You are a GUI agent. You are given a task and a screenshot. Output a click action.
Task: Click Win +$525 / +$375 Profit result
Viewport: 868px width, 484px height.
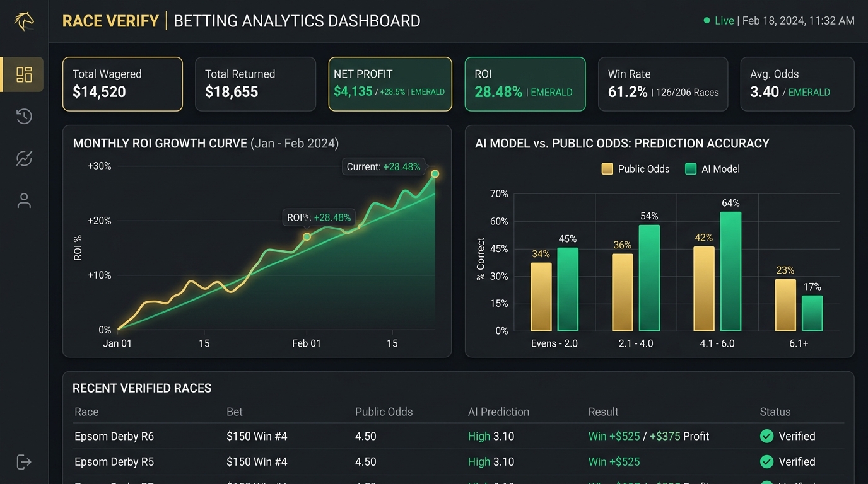648,436
